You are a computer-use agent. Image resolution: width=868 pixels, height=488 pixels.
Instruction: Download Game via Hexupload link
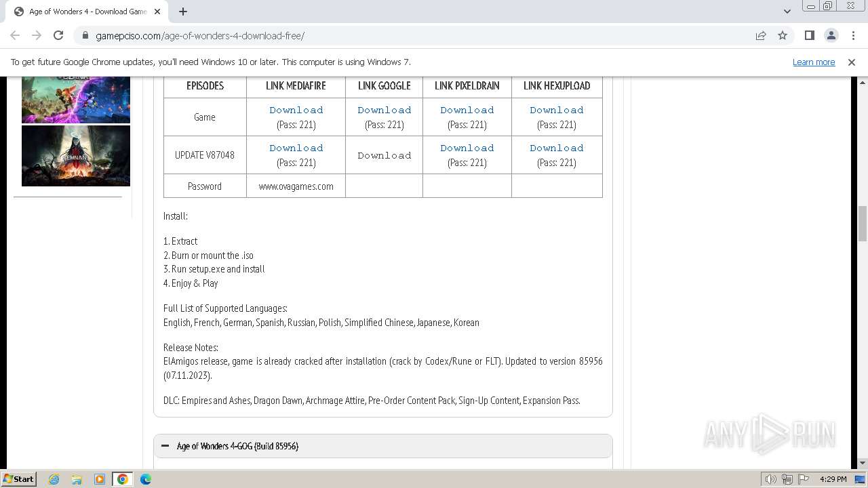click(x=557, y=110)
